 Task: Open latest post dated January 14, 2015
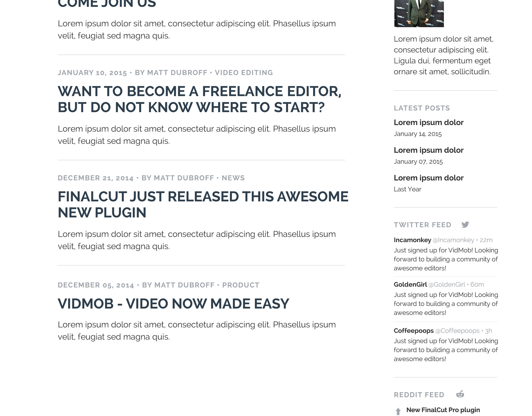pyautogui.click(x=429, y=122)
